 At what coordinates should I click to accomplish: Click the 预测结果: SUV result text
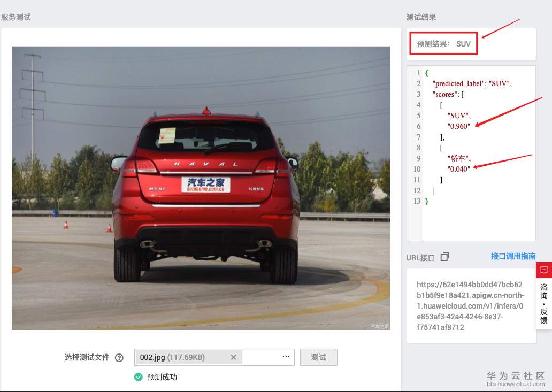(443, 44)
